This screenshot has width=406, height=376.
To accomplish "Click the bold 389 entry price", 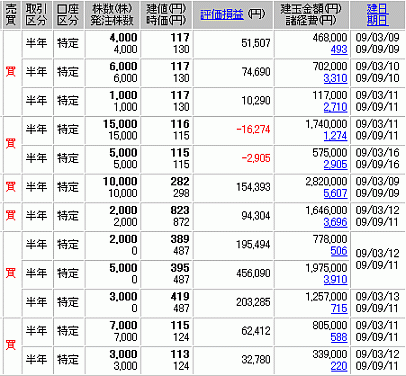I will pyautogui.click(x=180, y=239).
